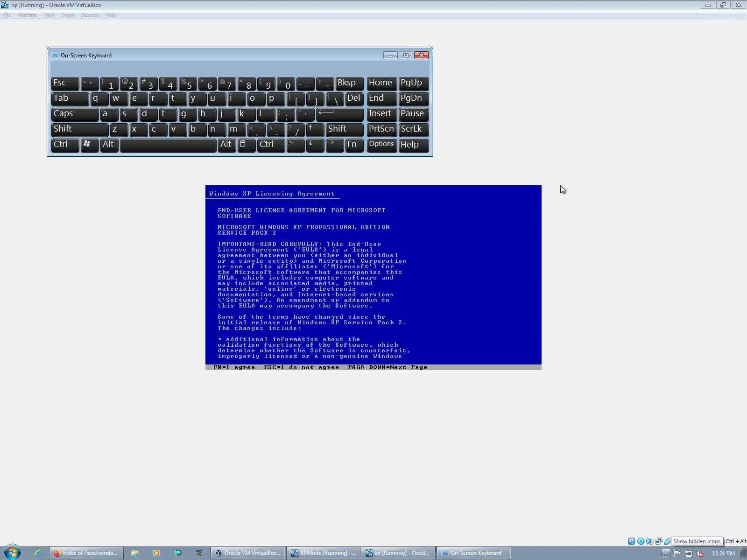This screenshot has width=747, height=560.
Task: Click the backslash key
Action: tap(335, 99)
